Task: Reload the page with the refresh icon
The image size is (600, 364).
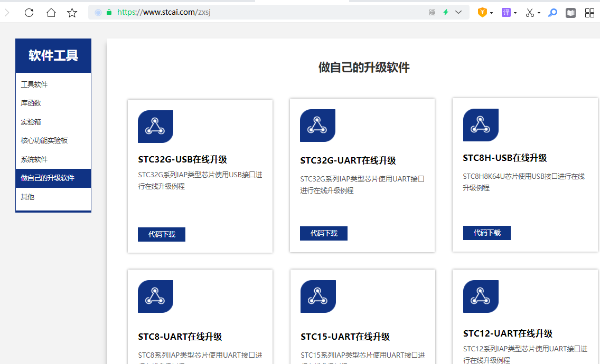Action: [29, 13]
